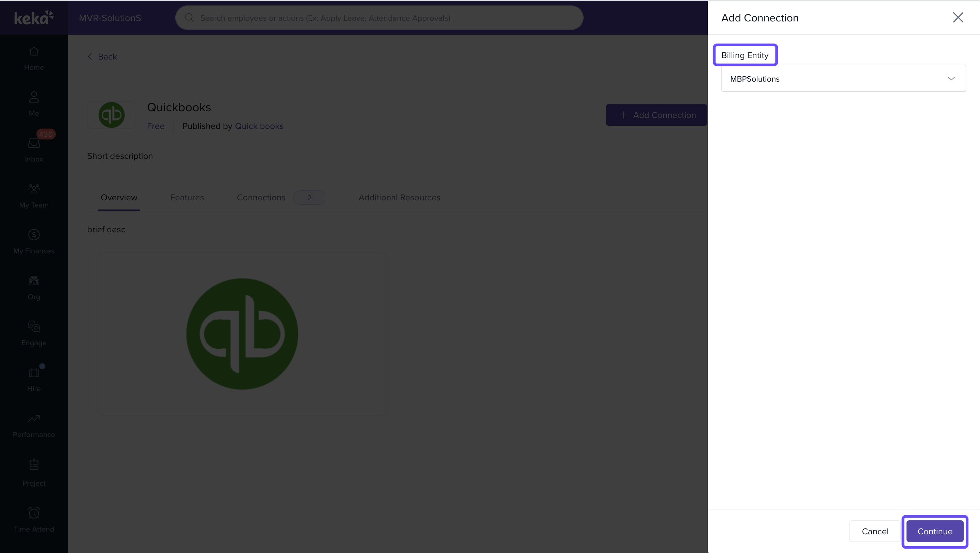Click the Continue button

click(x=934, y=531)
